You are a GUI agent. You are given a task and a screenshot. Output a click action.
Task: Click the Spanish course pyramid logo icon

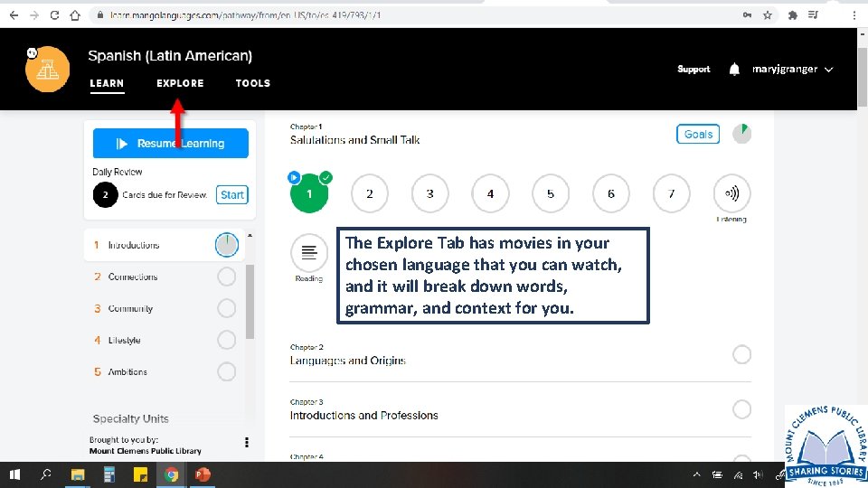coord(48,70)
